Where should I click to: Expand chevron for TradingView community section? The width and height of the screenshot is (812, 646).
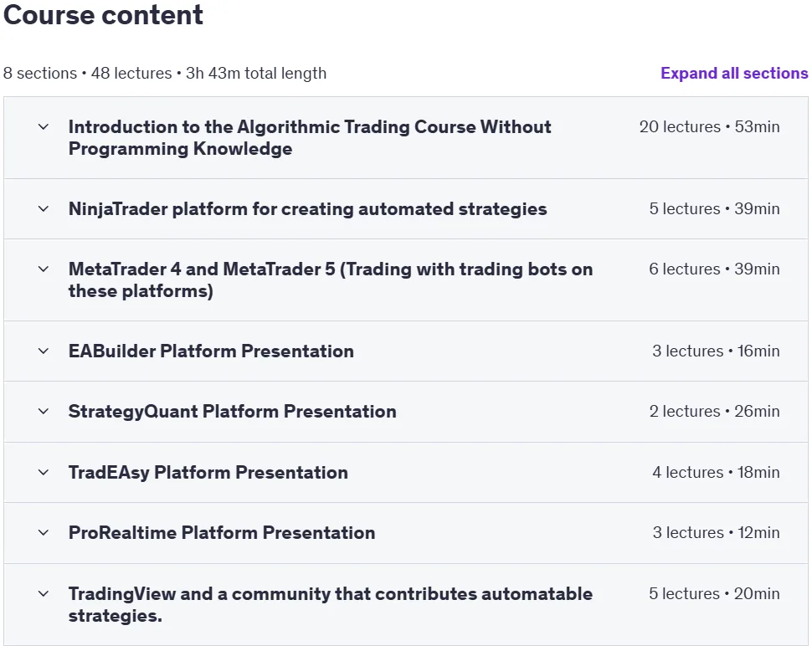tap(44, 594)
